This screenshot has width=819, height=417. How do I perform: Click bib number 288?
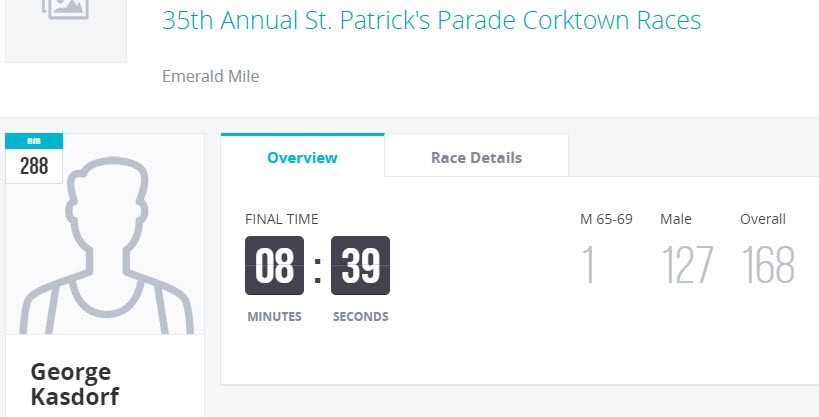pyautogui.click(x=34, y=166)
